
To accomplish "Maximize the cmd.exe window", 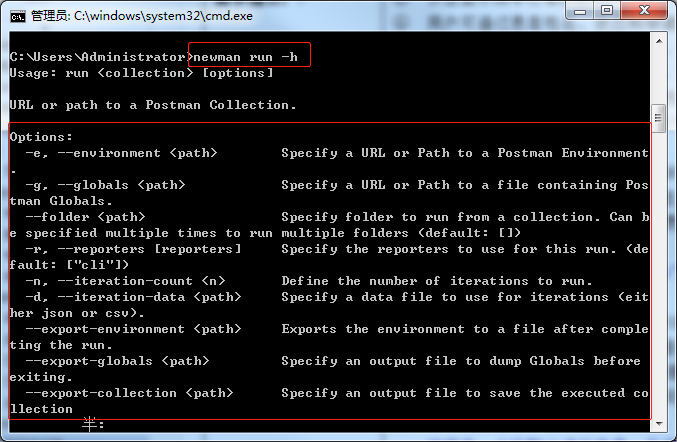I will click(607, 11).
